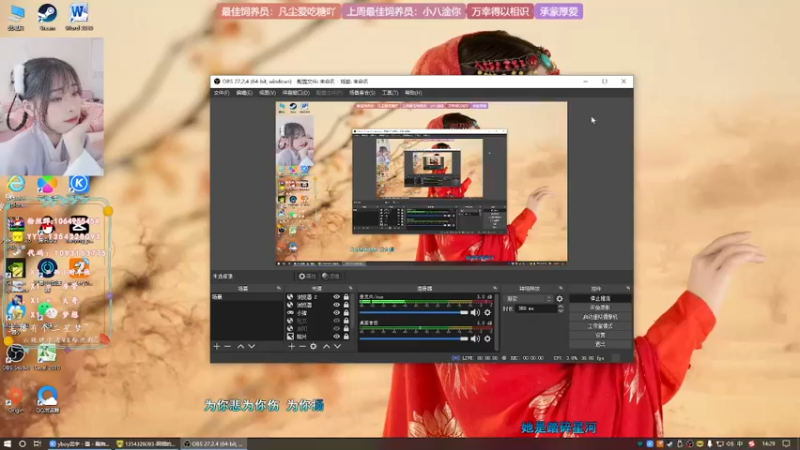This screenshot has height=450, width=800.
Task: Float the 控件 dock with its header icon
Action: (x=628, y=288)
